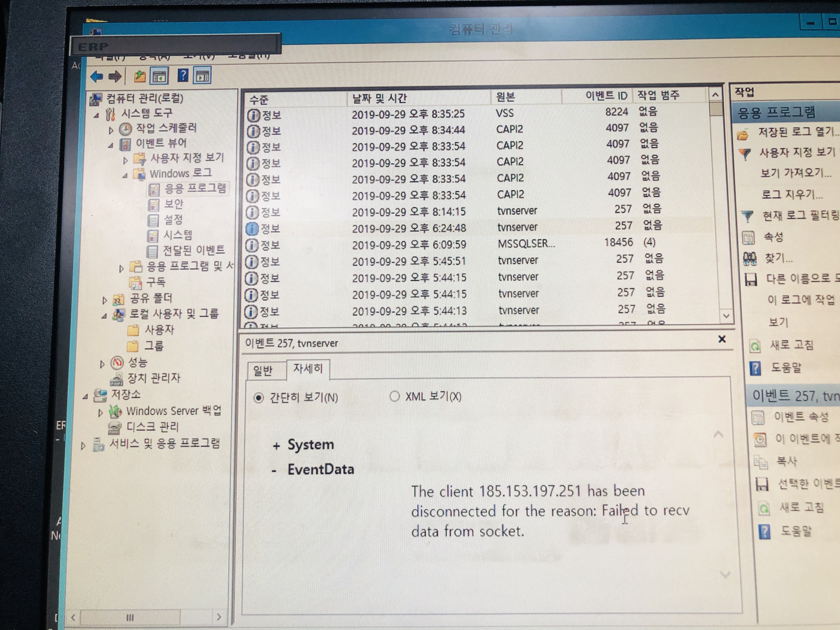
Task: Click the 복사 copy icon
Action: [x=761, y=462]
